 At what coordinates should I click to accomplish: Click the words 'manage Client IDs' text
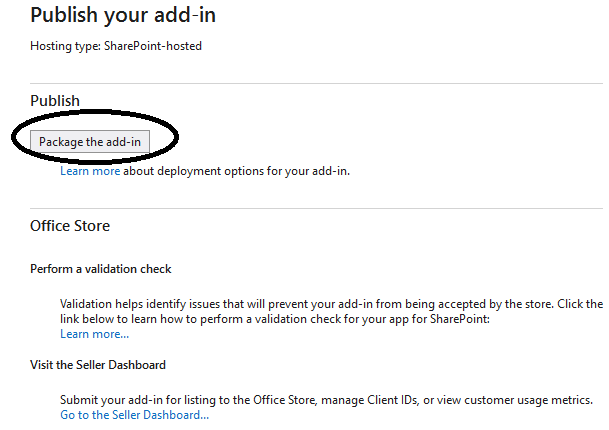click(x=370, y=400)
